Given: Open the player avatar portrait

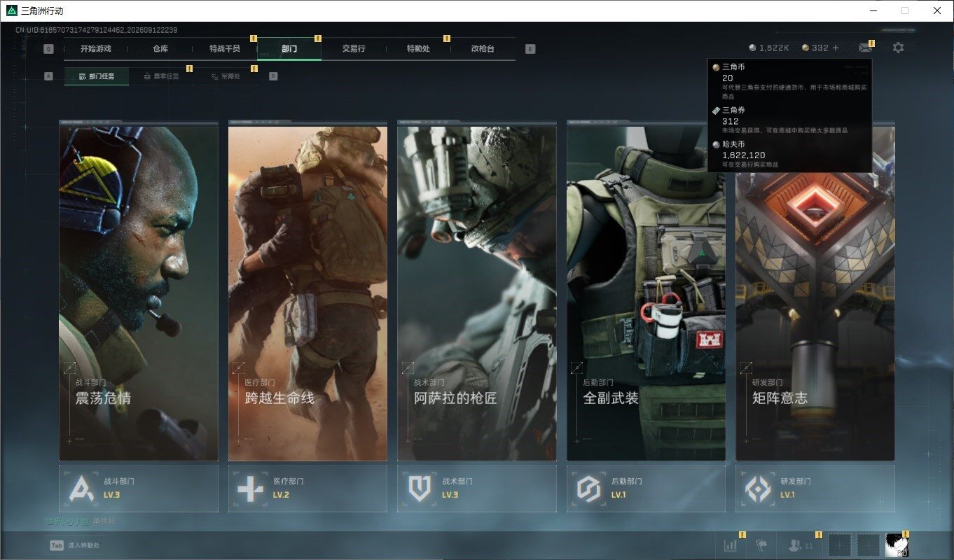Looking at the screenshot, I should [897, 545].
